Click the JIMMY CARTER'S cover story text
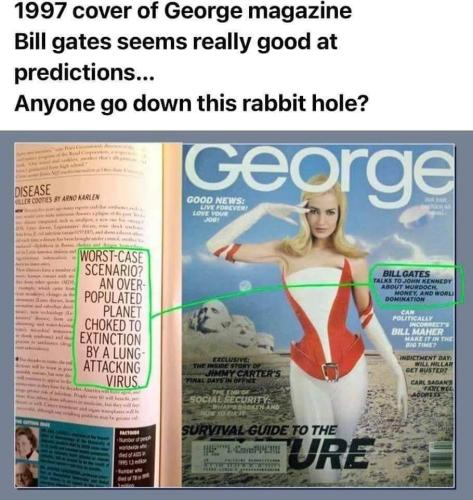 237,370
